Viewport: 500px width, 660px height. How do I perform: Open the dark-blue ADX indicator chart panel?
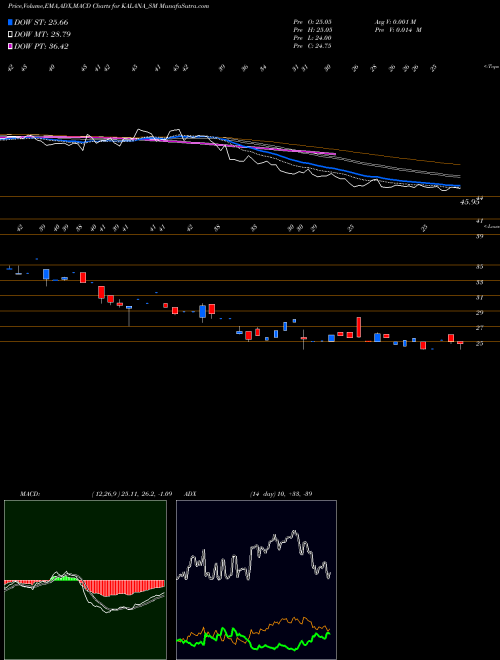point(256,580)
